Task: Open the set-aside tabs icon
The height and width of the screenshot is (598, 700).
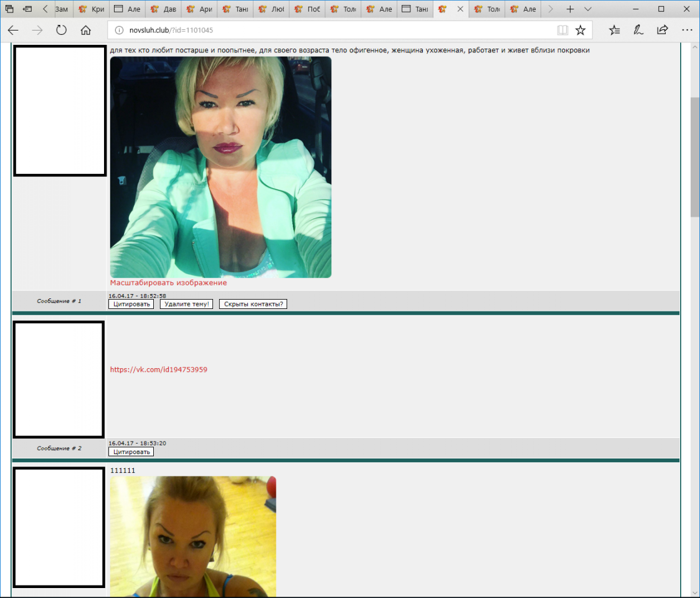Action: coord(10,9)
